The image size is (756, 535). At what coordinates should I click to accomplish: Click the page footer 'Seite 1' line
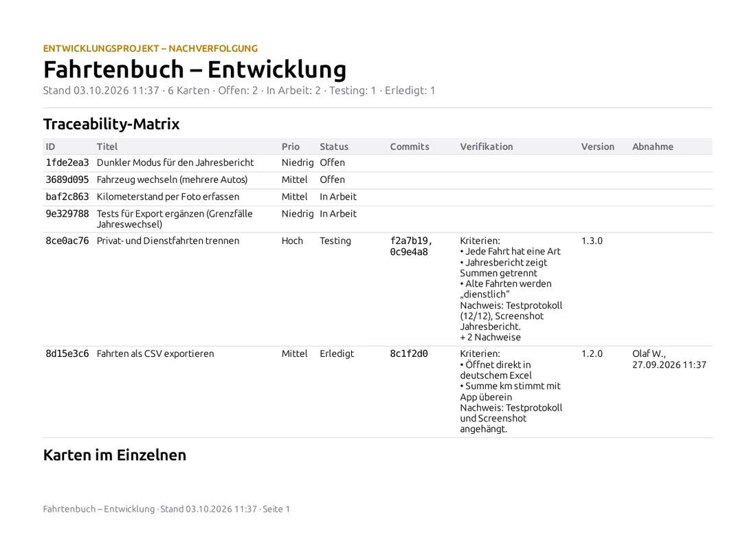click(x=166, y=509)
